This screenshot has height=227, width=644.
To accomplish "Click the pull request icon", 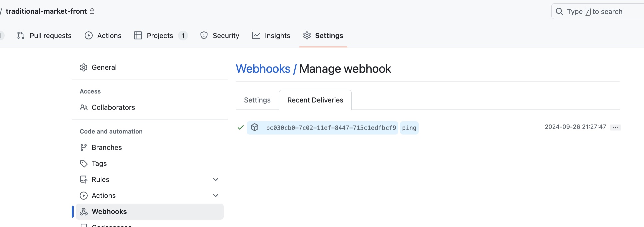I will coord(21,35).
